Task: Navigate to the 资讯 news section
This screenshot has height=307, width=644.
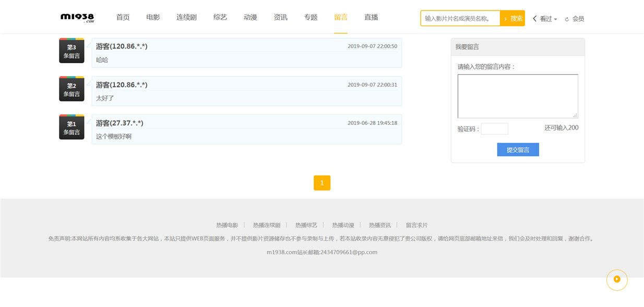Action: (280, 17)
